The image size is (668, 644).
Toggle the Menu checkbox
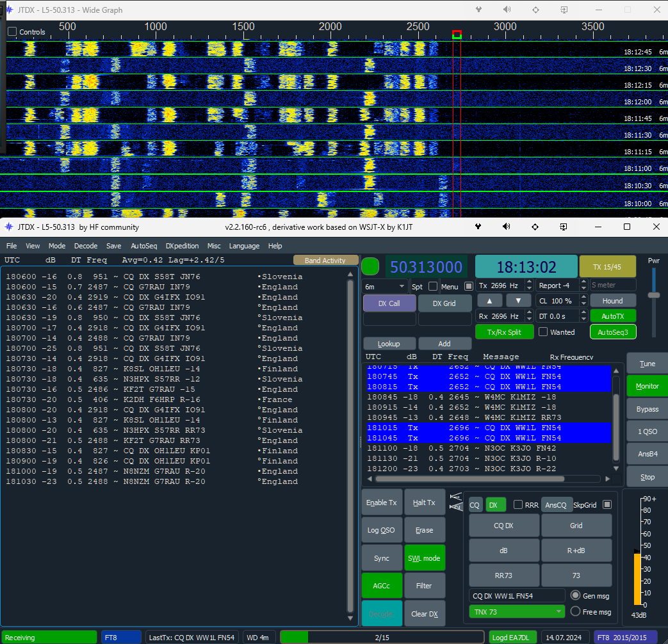[469, 286]
